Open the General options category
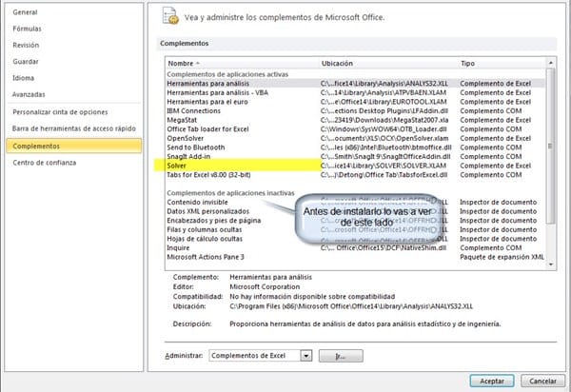 (x=25, y=12)
